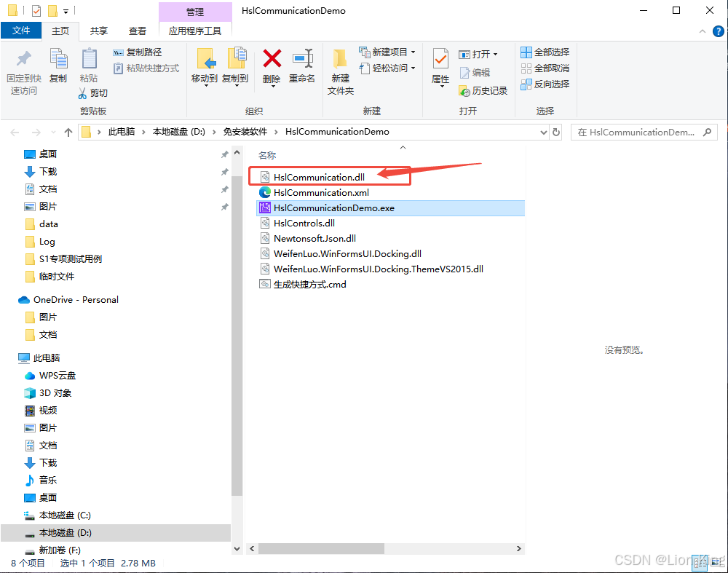The width and height of the screenshot is (728, 573).
Task: Click the Cut (剪切) scissors icon
Action: click(x=82, y=93)
